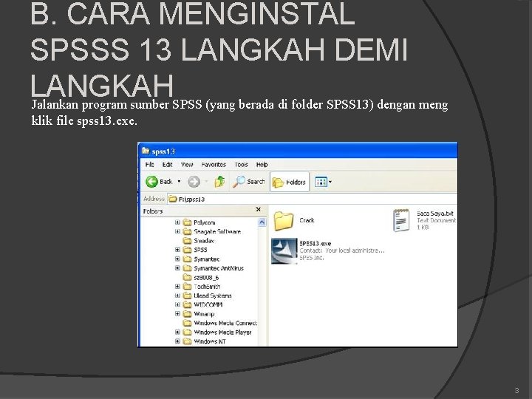Open the Edit menu

(x=167, y=165)
